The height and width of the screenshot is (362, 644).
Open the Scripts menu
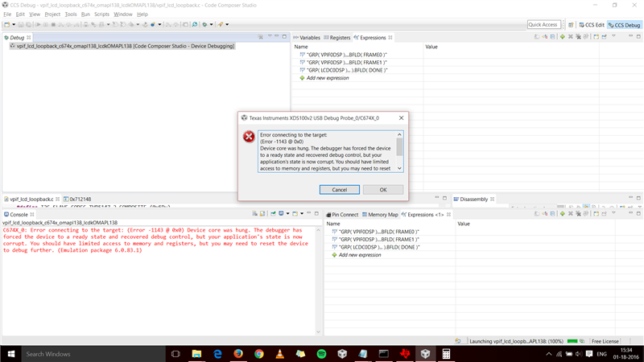click(102, 14)
